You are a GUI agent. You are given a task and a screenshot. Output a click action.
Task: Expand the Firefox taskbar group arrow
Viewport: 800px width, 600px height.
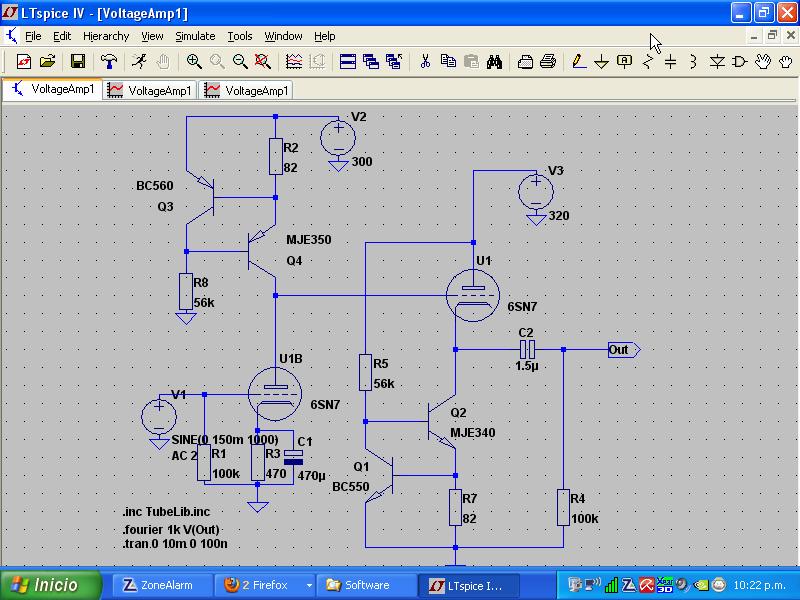[x=309, y=586]
